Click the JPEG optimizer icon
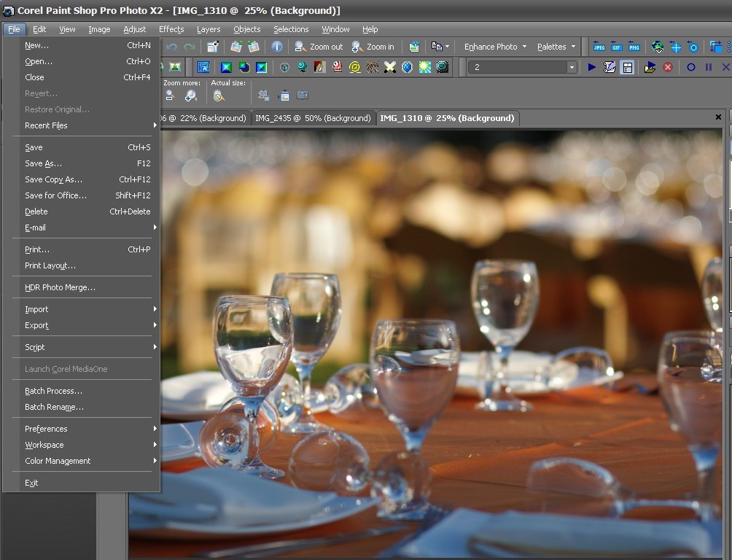The height and width of the screenshot is (560, 732). pyautogui.click(x=599, y=47)
